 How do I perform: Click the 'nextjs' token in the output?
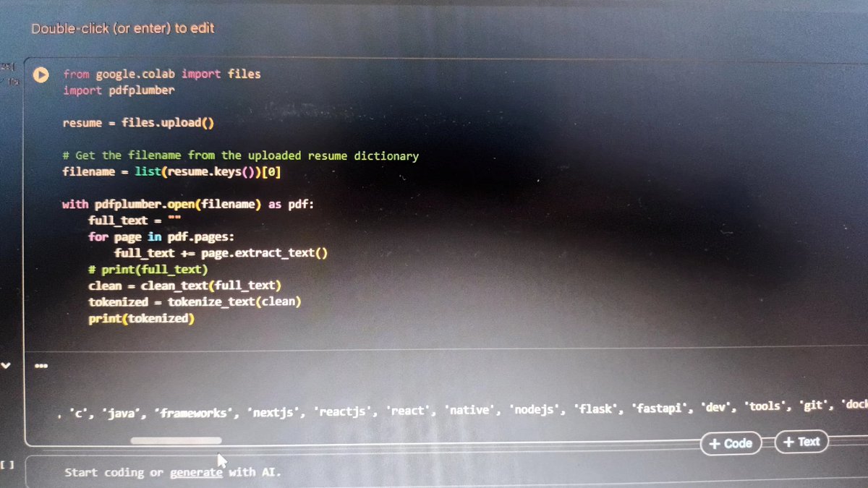click(272, 414)
